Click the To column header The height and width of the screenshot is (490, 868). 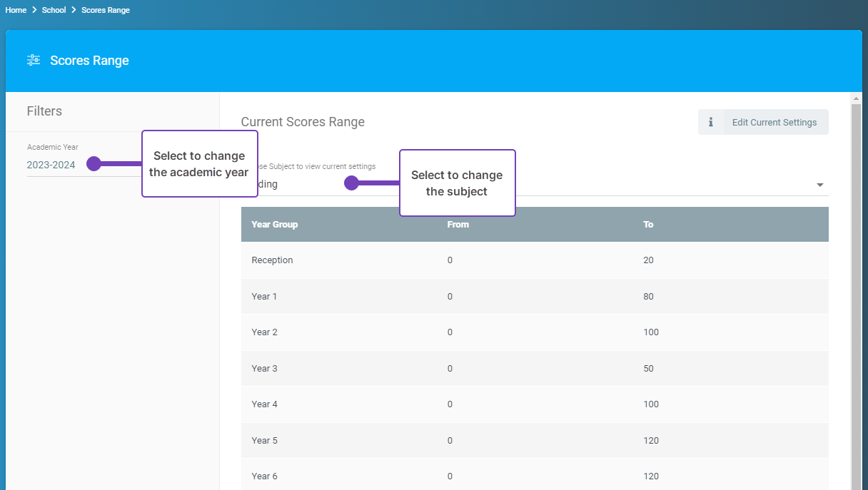click(x=648, y=225)
